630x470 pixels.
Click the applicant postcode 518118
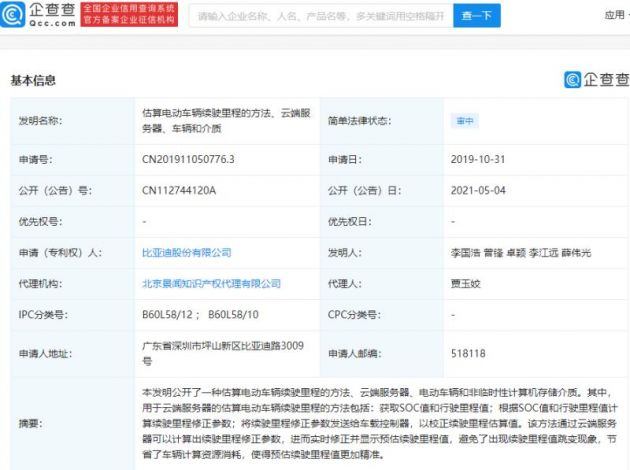pos(468,354)
